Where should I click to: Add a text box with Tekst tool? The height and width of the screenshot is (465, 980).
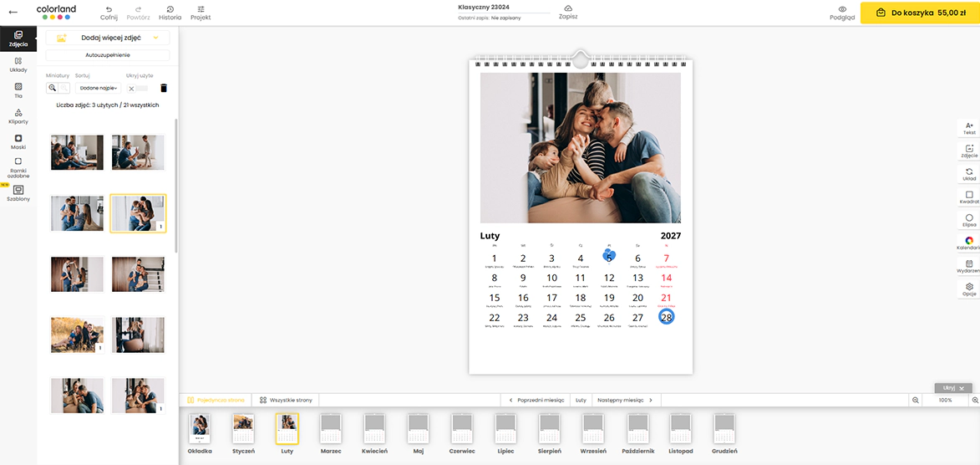[x=969, y=128]
